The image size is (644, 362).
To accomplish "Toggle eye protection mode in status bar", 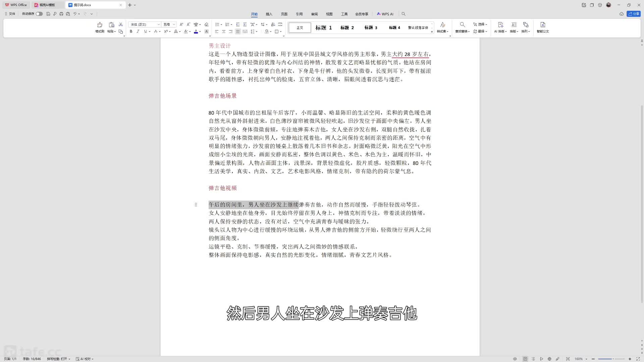I will [x=515, y=359].
